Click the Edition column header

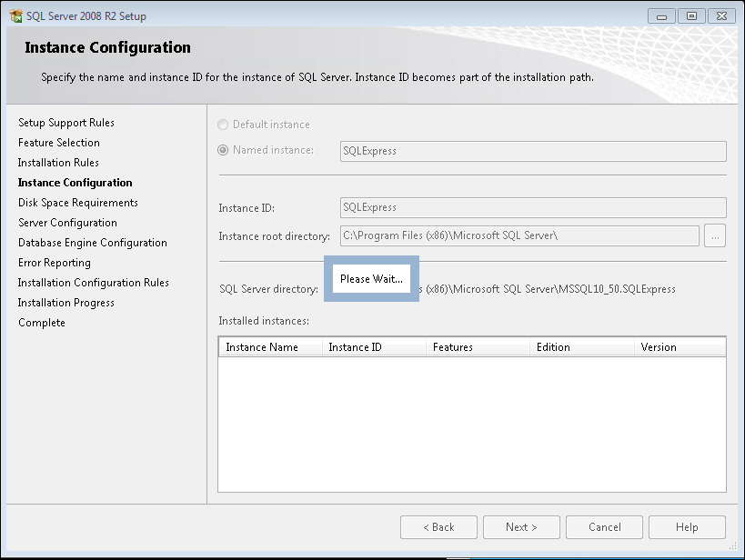tap(581, 347)
